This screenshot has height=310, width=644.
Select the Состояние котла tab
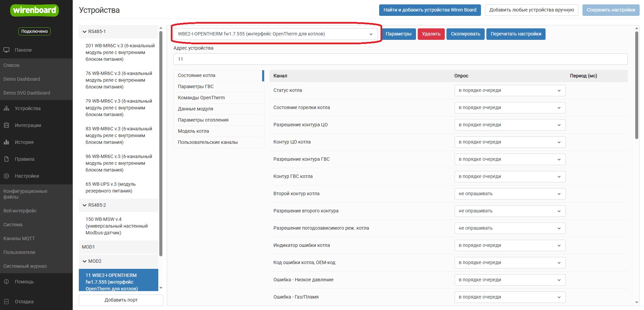218,76
